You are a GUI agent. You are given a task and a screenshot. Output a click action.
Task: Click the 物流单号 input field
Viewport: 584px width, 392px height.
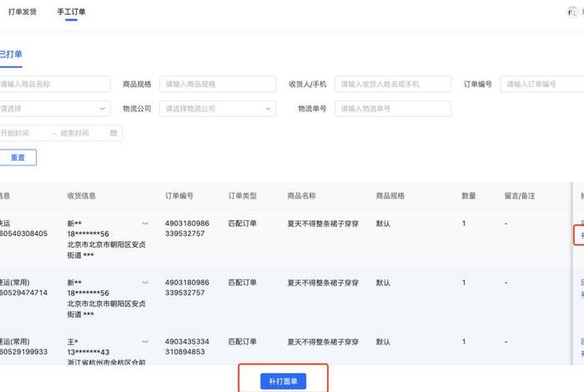click(393, 108)
